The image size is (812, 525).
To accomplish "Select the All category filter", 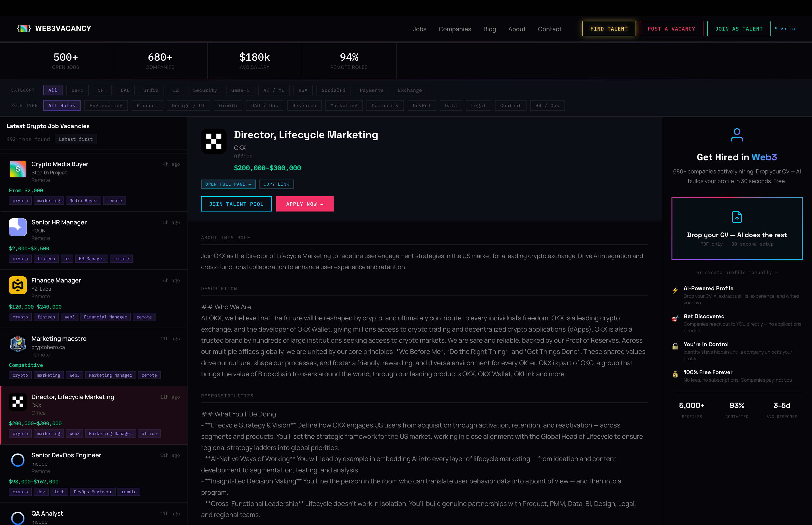I will [53, 90].
